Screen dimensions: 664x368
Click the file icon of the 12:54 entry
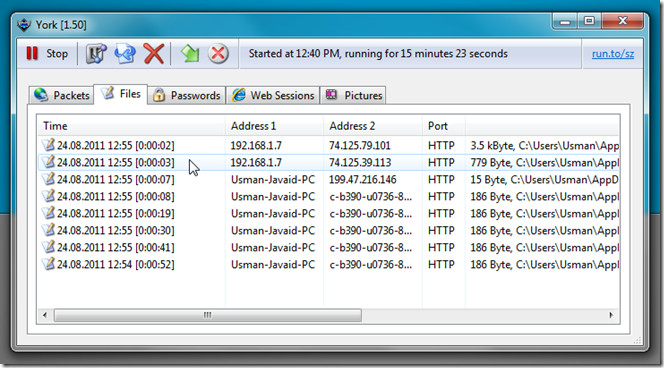click(49, 264)
